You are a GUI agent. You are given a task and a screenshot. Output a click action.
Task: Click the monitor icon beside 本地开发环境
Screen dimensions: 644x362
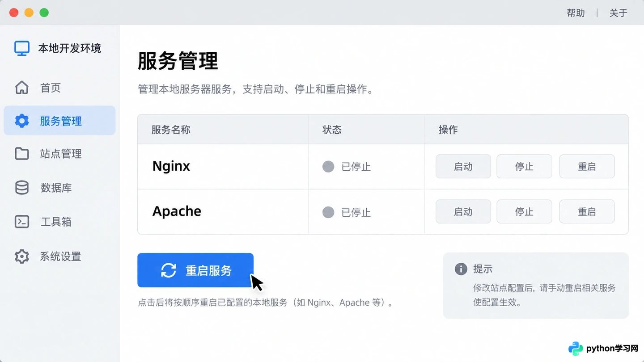coord(22,48)
